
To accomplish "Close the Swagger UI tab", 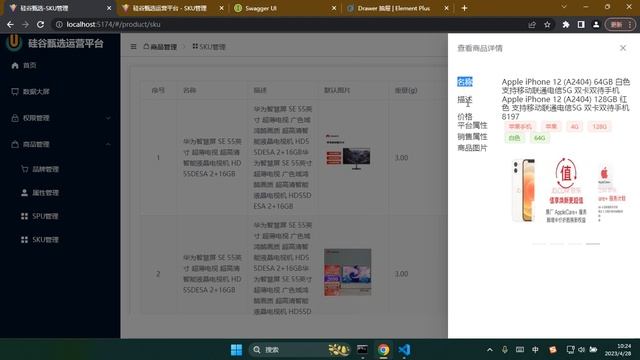I will [334, 8].
